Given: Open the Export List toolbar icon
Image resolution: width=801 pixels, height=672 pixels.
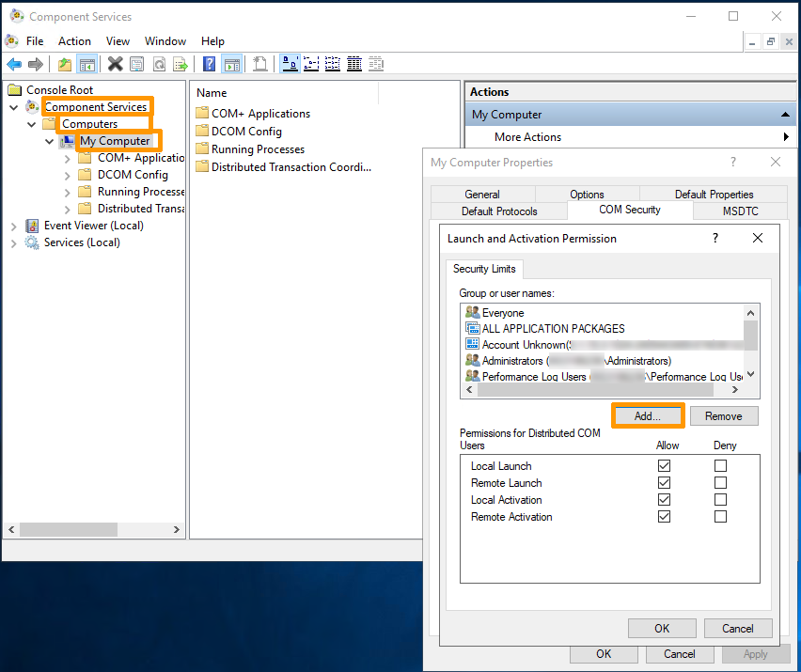Looking at the screenshot, I should click(181, 63).
